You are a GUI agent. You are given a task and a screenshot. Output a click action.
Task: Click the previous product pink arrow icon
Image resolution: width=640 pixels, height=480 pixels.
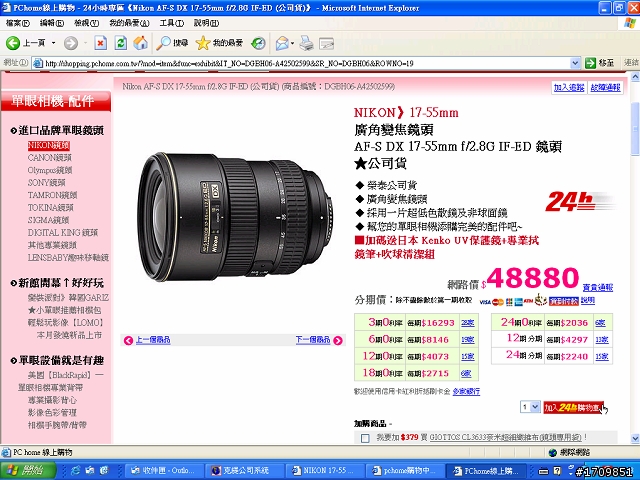pyautogui.click(x=128, y=340)
